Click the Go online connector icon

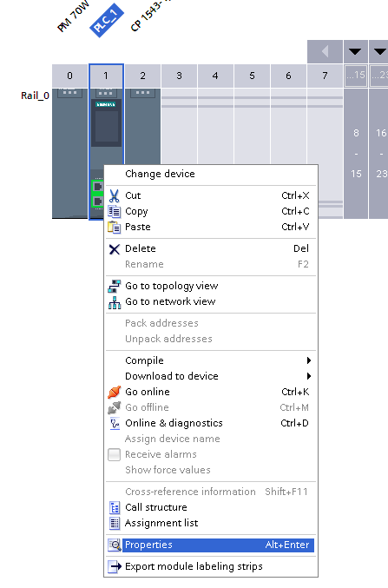coord(115,392)
